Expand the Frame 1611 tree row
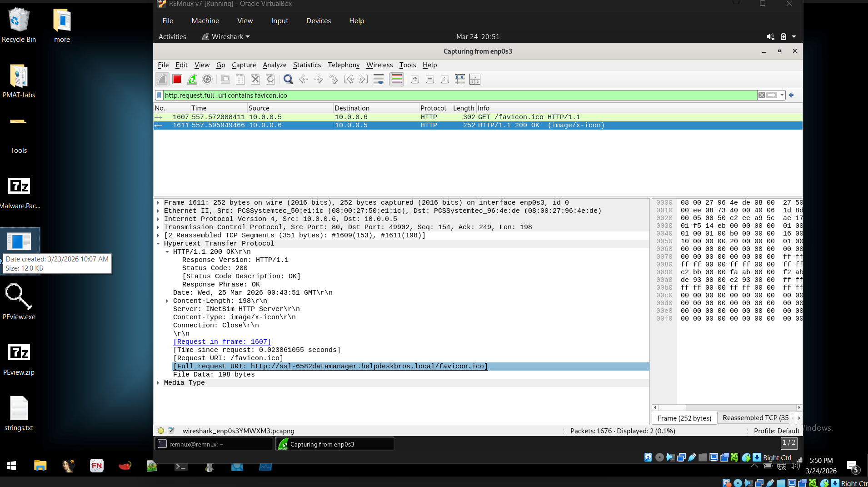The height and width of the screenshot is (487, 868). 158,203
